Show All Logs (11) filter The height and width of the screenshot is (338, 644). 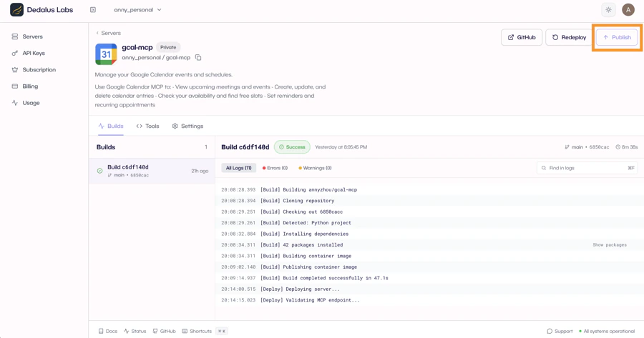(x=238, y=168)
